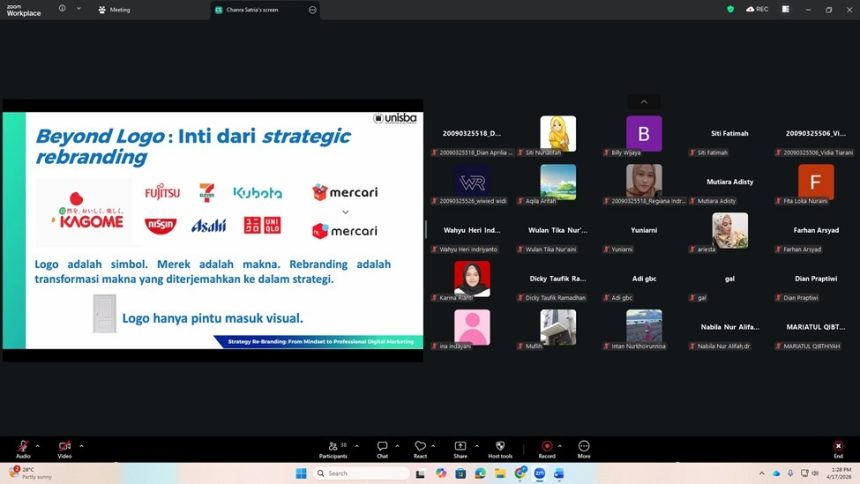Open the Windows Start menu
Image resolution: width=860 pixels, height=484 pixels.
[x=301, y=474]
